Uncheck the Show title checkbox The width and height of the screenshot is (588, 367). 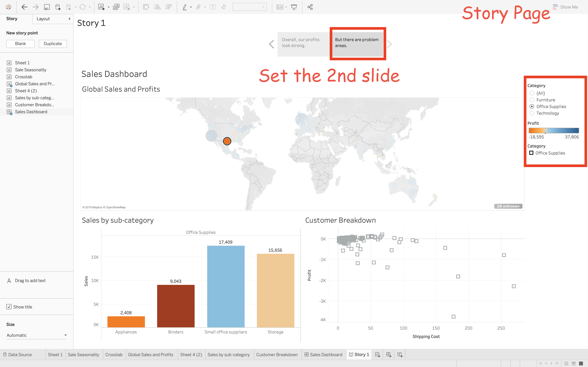pos(9,307)
